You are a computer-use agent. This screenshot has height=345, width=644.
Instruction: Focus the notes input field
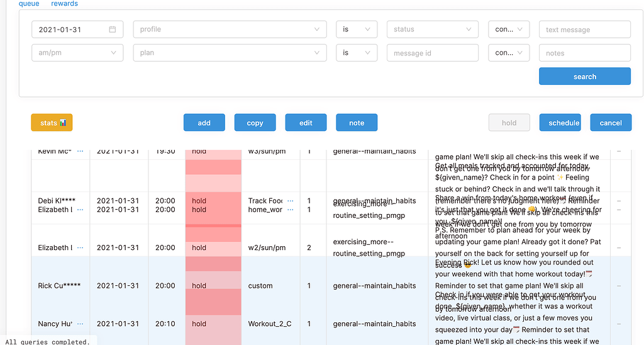coord(585,53)
